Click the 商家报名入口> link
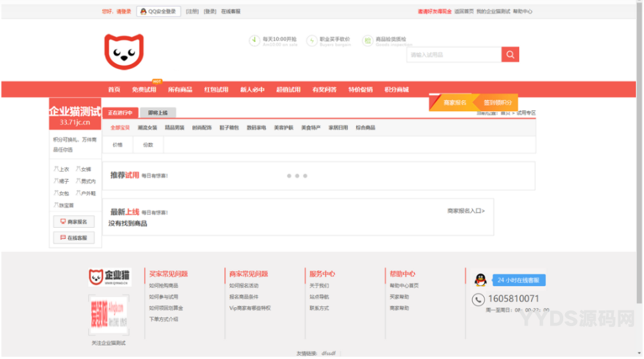 click(466, 211)
